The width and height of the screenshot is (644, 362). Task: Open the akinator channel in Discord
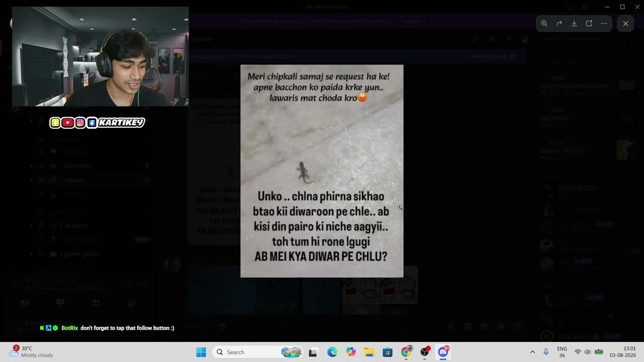coord(75,226)
